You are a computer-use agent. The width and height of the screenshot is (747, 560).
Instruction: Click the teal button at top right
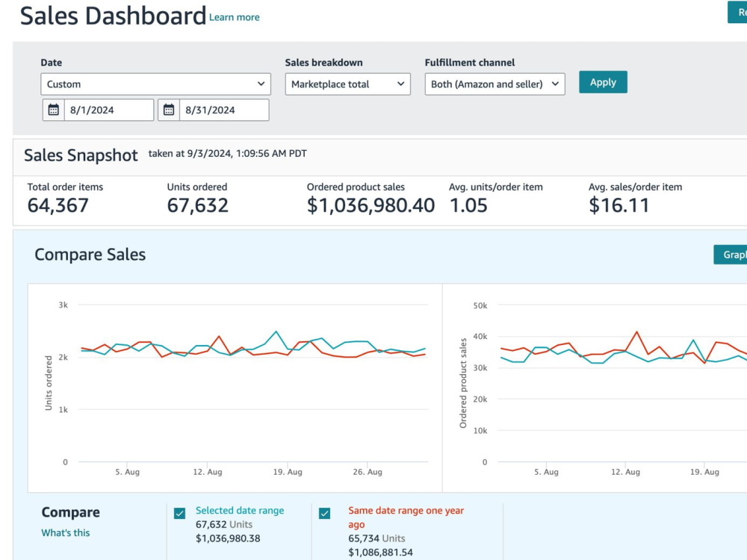(737, 13)
